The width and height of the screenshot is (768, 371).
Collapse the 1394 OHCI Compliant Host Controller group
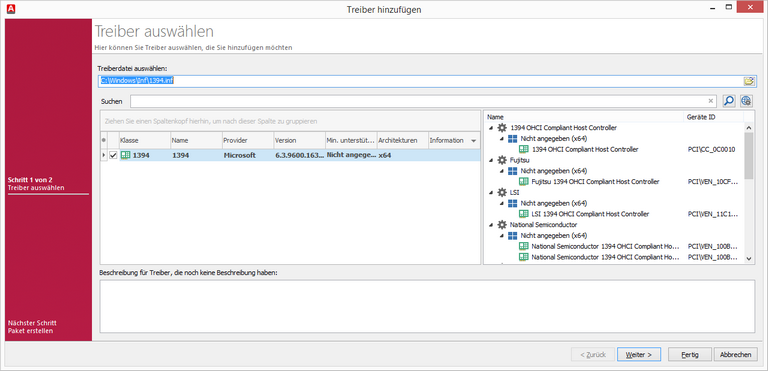pyautogui.click(x=491, y=128)
